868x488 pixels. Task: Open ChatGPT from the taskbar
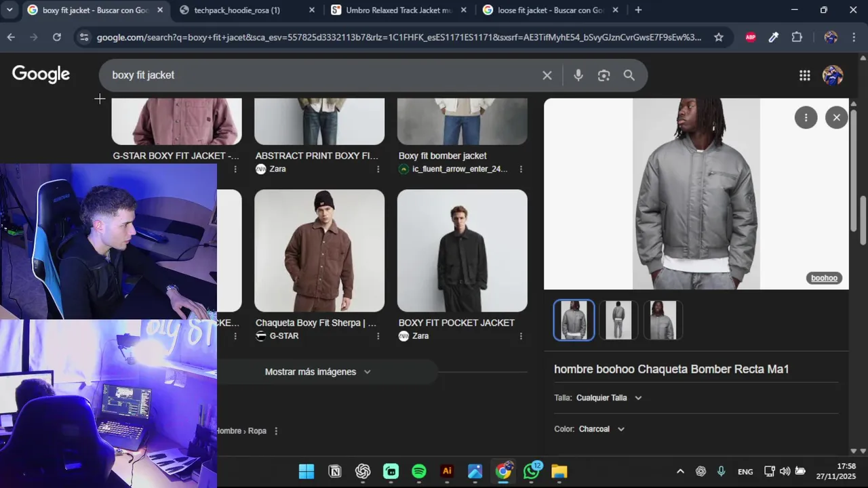(363, 472)
